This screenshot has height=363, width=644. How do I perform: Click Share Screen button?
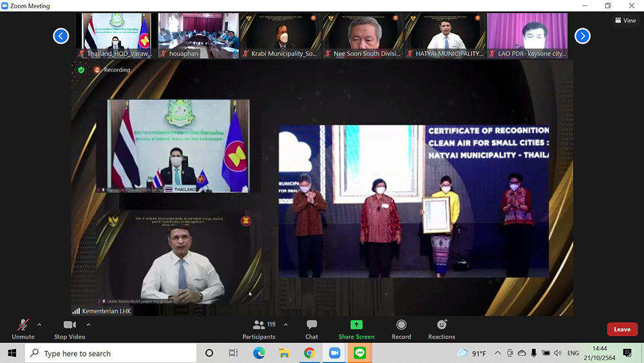(x=356, y=329)
